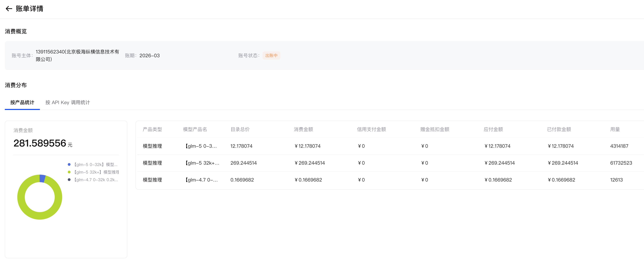Click 目录总价 column header
Screen dimensions: 644x262
(240, 129)
